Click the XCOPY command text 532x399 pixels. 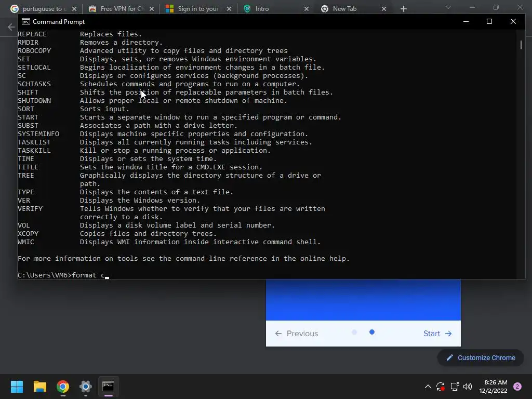(28, 233)
